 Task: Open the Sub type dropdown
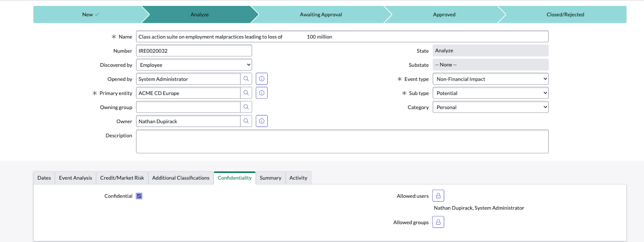pyautogui.click(x=490, y=93)
